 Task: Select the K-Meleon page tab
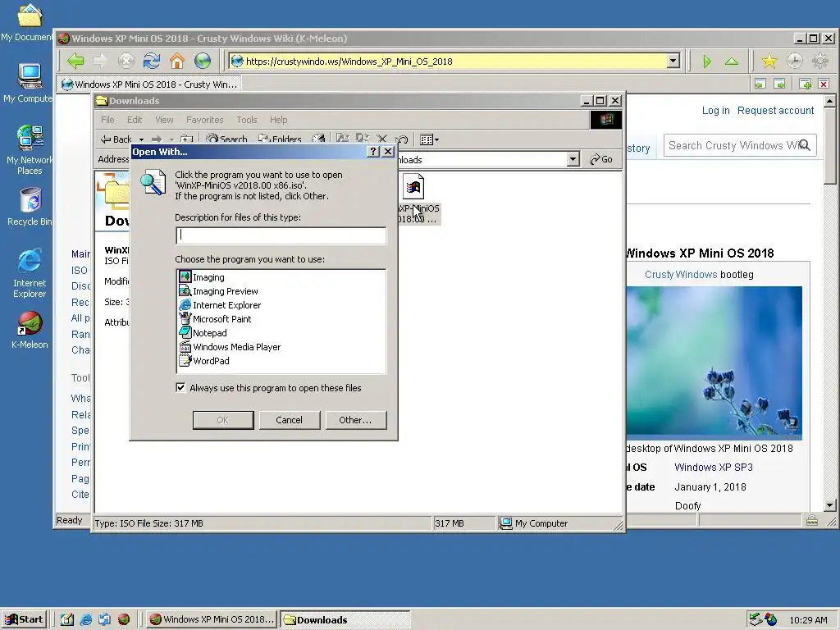tap(149, 84)
